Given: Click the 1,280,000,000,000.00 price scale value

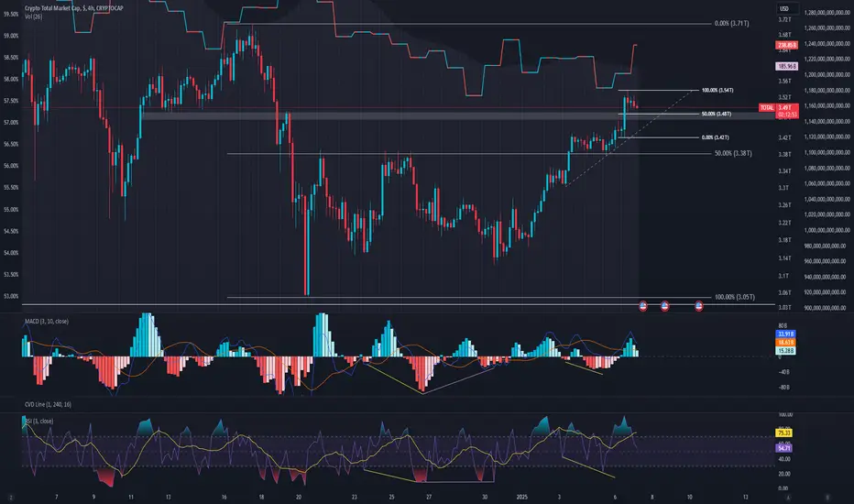Looking at the screenshot, I should (x=827, y=12).
